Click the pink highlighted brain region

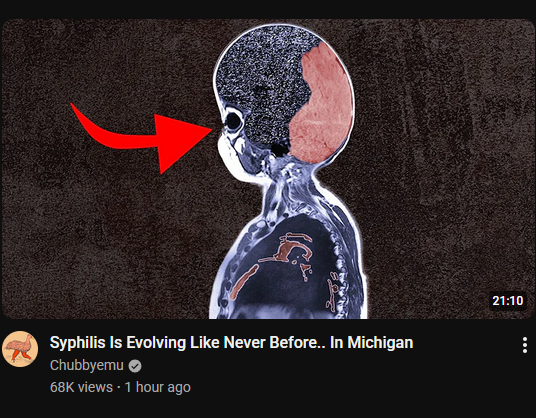tap(321, 104)
